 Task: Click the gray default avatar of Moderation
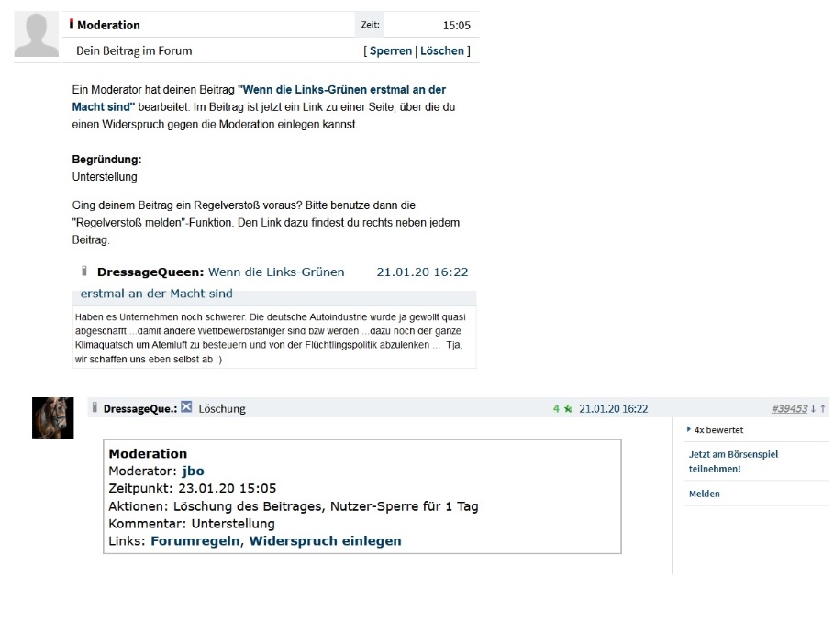[36, 35]
